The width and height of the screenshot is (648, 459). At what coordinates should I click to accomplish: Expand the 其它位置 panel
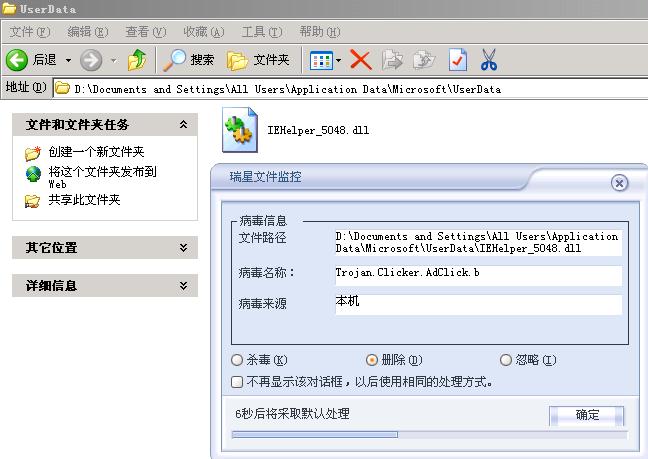tap(183, 247)
